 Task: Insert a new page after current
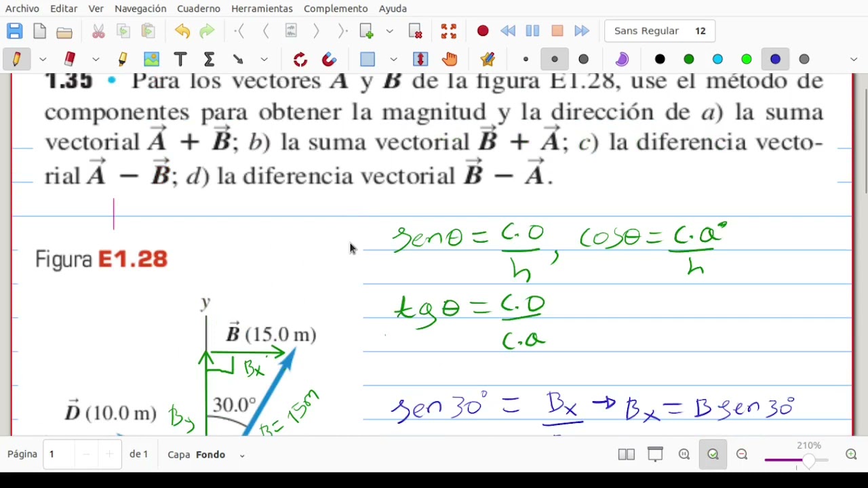click(x=367, y=31)
